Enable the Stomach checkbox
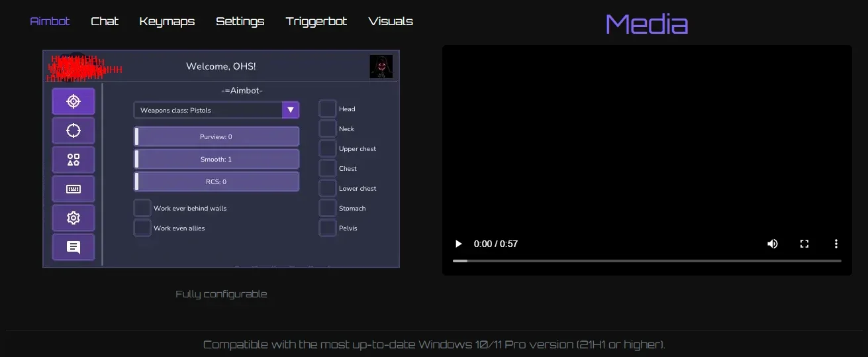Image resolution: width=868 pixels, height=357 pixels. tap(328, 208)
